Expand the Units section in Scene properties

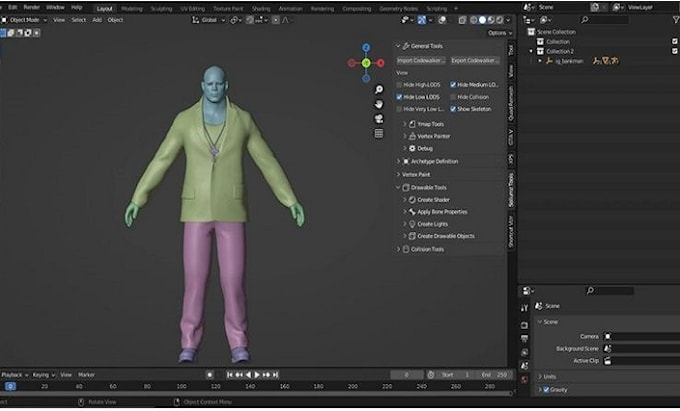540,376
